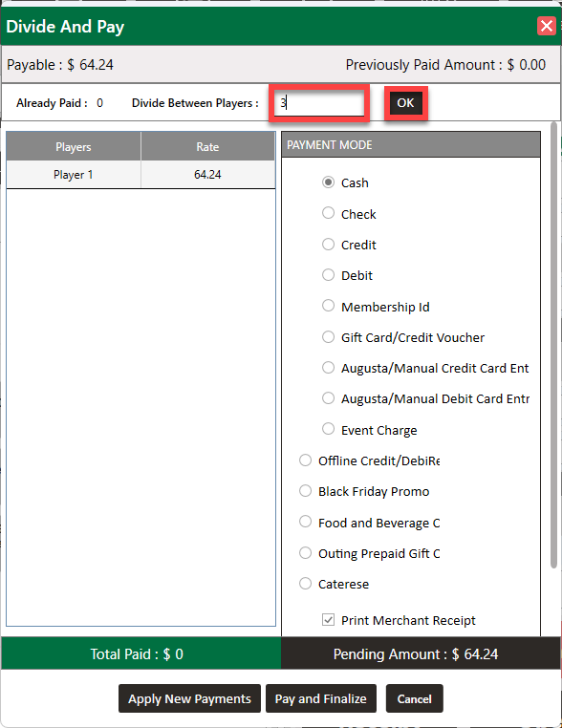Click Pay and Finalize button

321,698
